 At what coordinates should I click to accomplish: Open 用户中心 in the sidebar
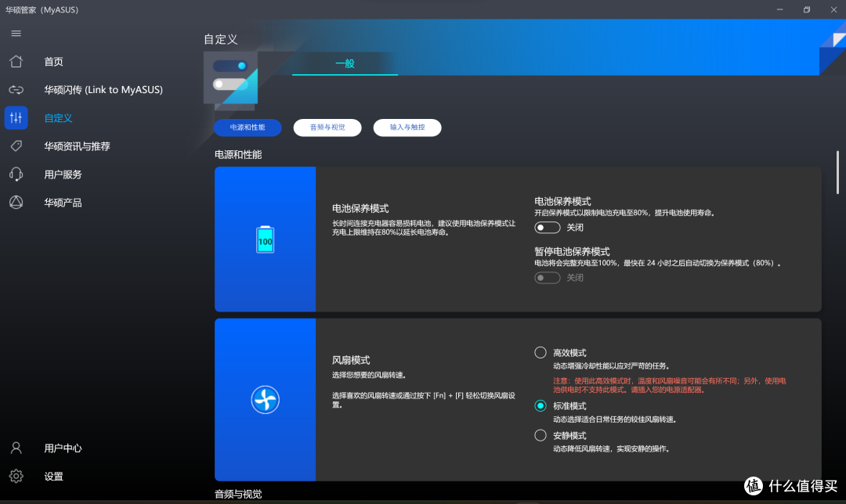click(63, 448)
